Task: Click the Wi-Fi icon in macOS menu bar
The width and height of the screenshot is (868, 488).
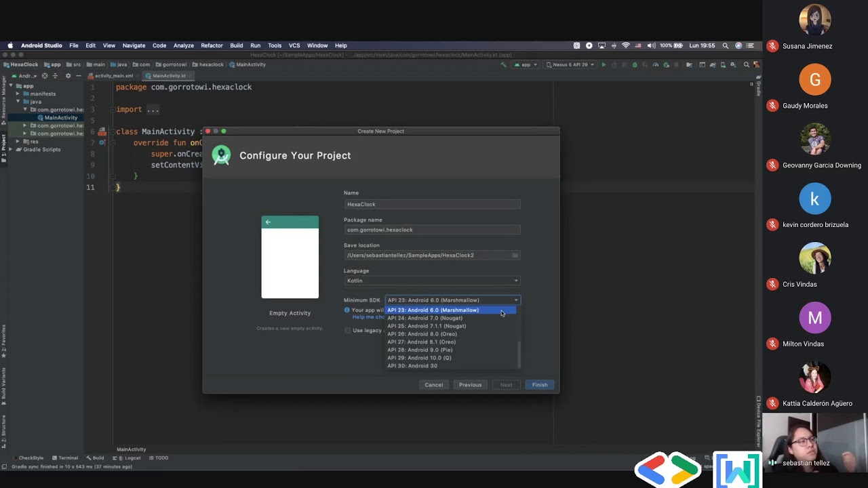Action: (x=626, y=45)
